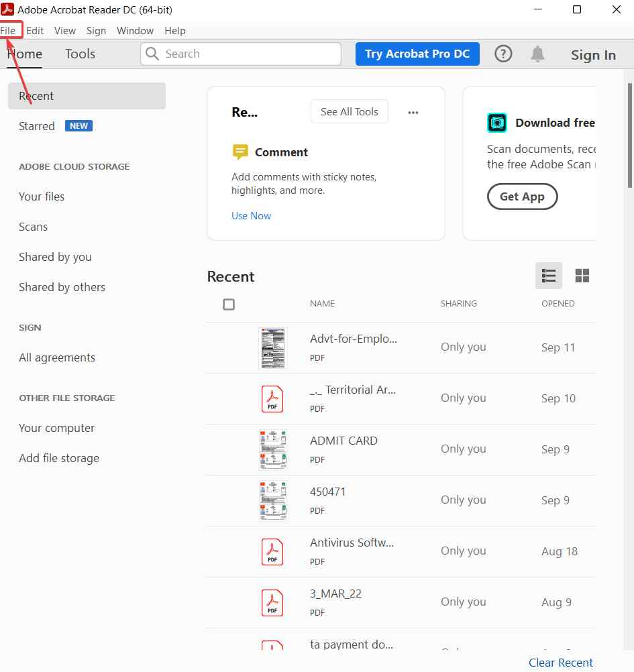Open Scans in the sidebar
This screenshot has height=672, width=634.
point(33,227)
